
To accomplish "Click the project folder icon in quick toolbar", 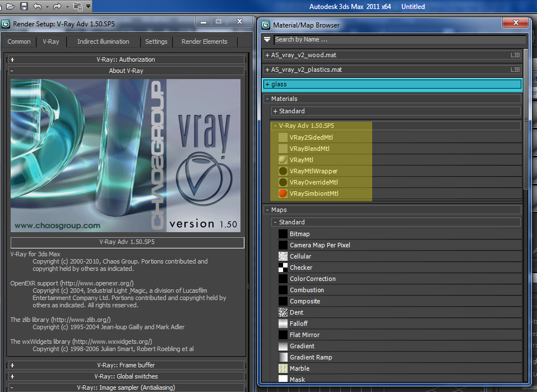I will coord(78,6).
